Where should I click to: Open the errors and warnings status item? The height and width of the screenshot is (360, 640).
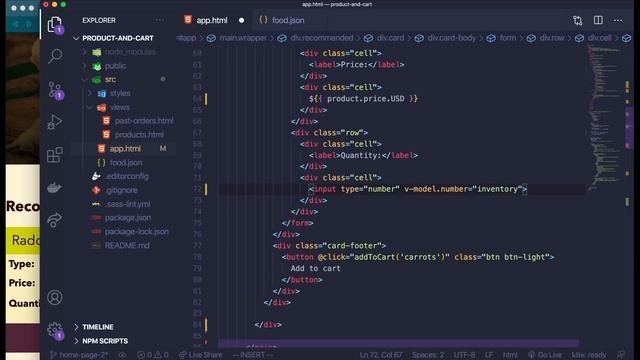click(153, 355)
